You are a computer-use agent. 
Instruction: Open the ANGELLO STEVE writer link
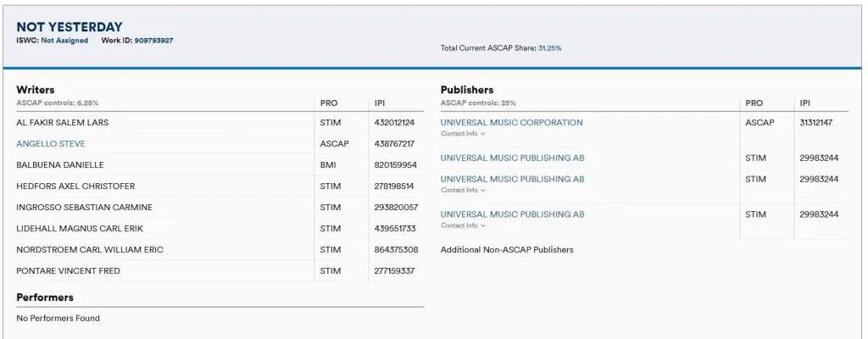(51, 143)
